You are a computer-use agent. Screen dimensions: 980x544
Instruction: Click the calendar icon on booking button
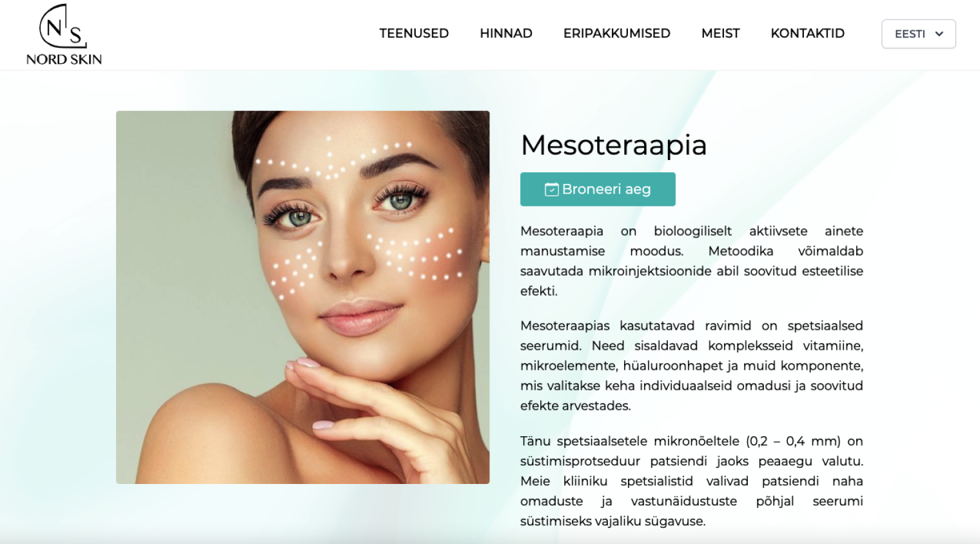[552, 189]
